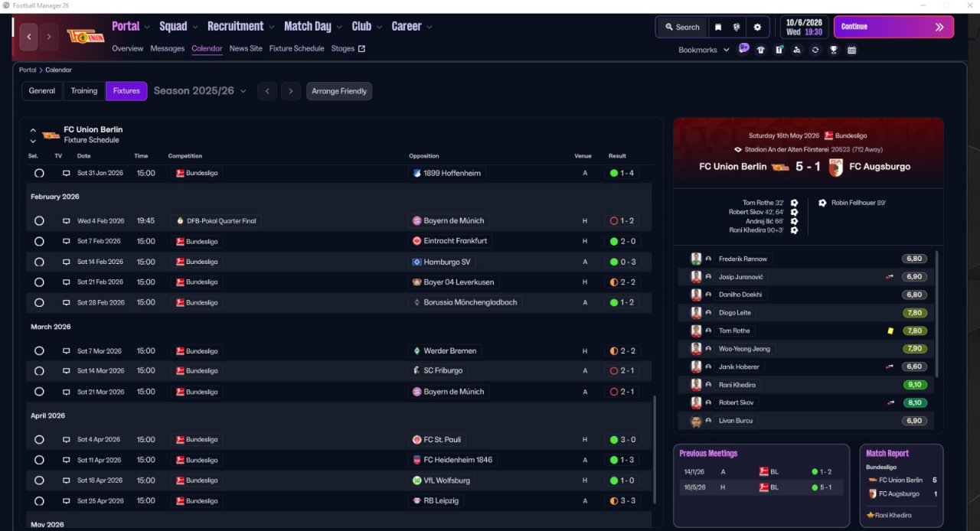Go forward with the right arrow navigation button

pyautogui.click(x=49, y=36)
